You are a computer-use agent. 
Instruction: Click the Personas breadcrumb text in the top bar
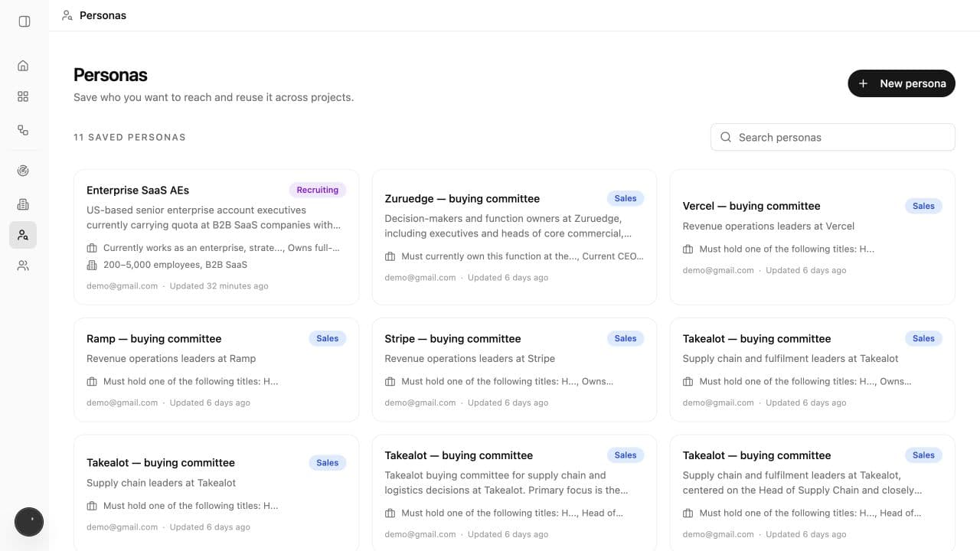103,15
